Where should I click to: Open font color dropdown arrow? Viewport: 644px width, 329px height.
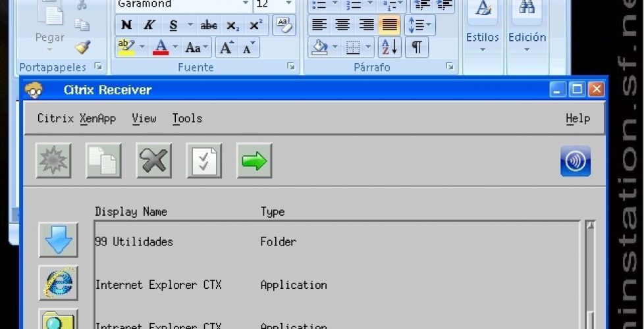(x=175, y=47)
